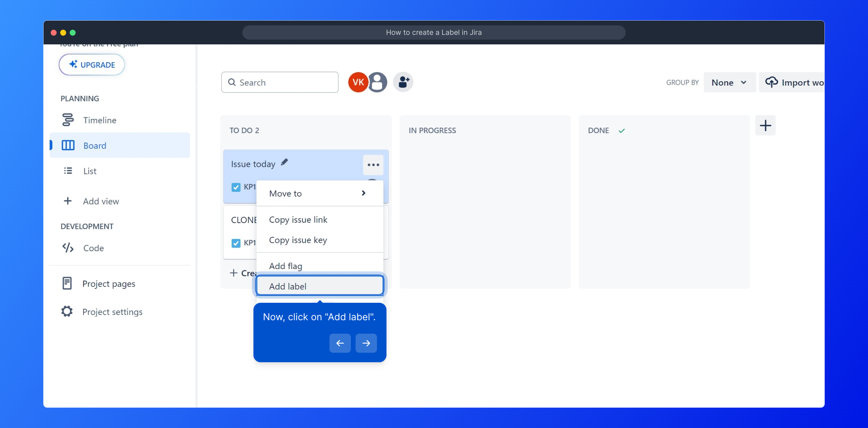This screenshot has height=428, width=868.
Task: Select Add flag menu option
Action: pos(286,266)
